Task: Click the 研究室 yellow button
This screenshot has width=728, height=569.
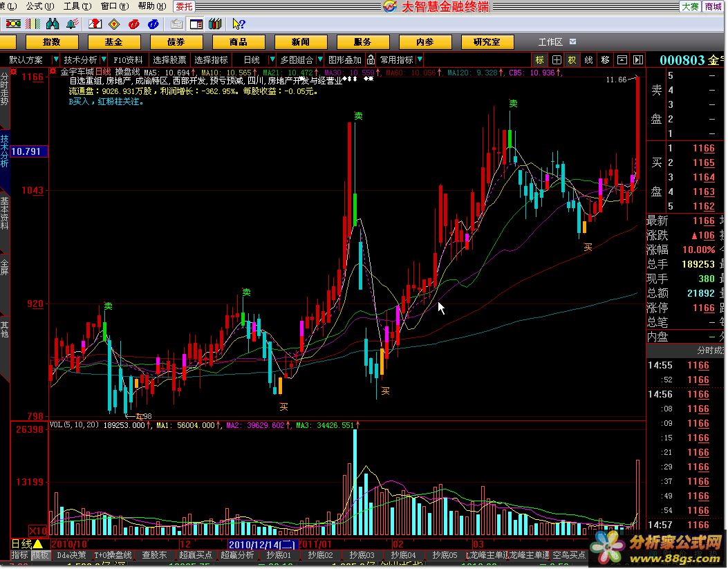Action: point(487,41)
